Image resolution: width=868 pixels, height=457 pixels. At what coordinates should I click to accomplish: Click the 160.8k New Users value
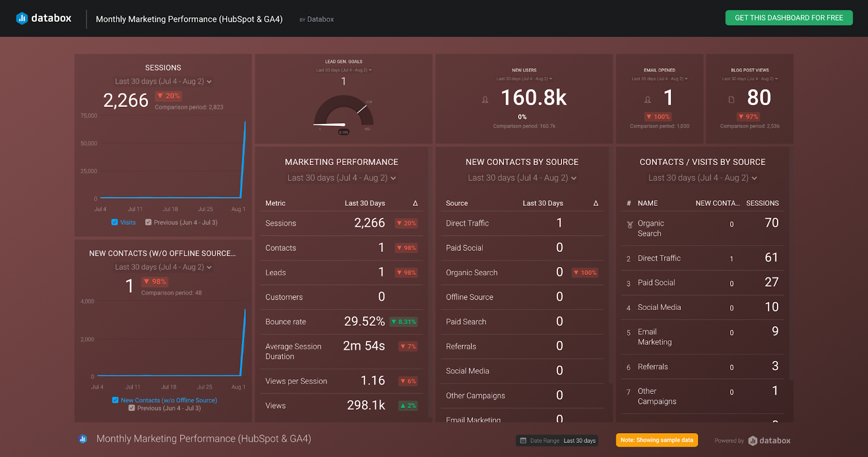point(534,98)
